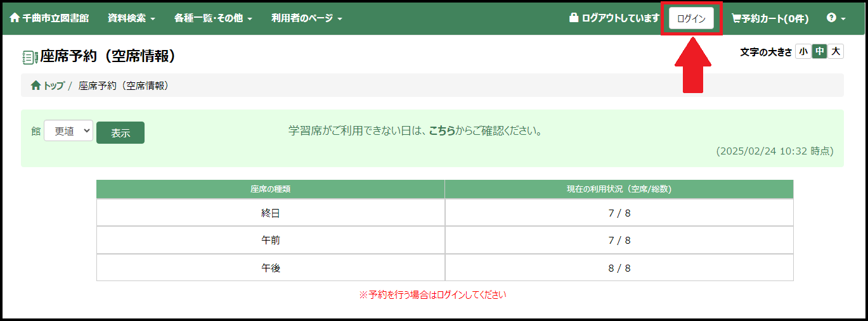The height and width of the screenshot is (321, 868).
Task: Follow the こちら link
Action: pos(442,132)
